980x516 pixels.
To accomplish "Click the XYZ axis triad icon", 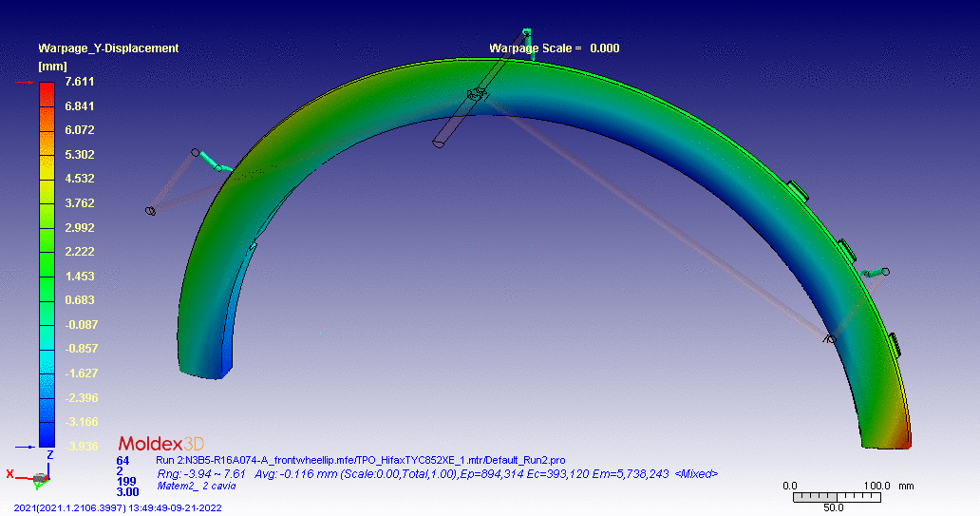I will point(38,474).
